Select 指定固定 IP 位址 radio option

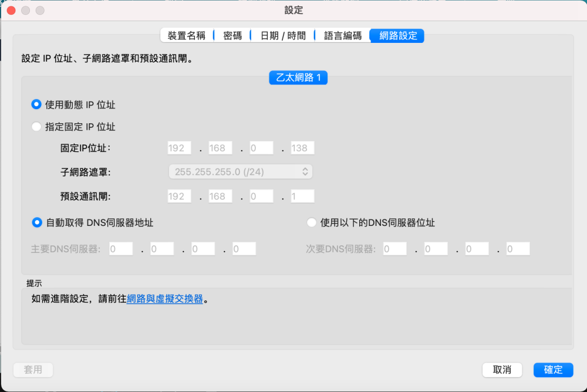pos(36,126)
